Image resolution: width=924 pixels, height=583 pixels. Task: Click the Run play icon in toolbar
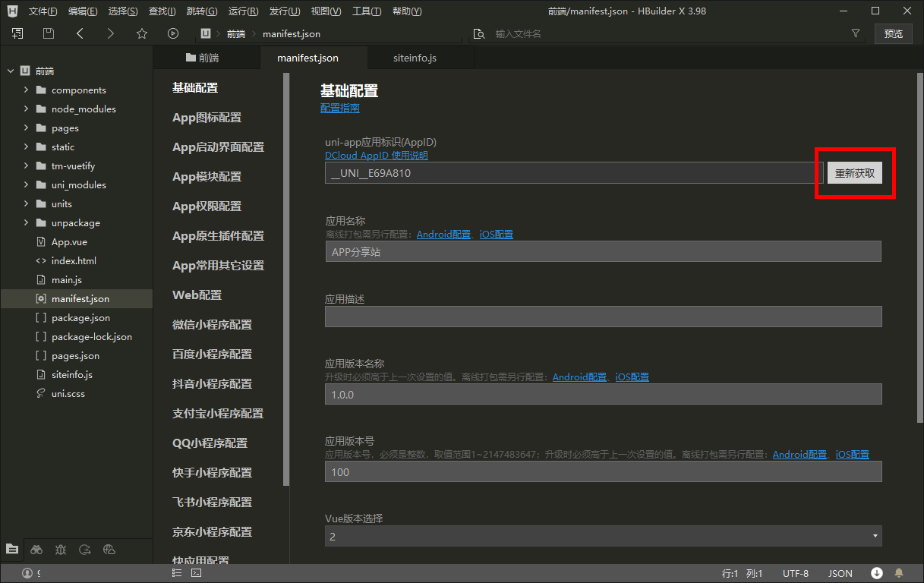point(173,33)
